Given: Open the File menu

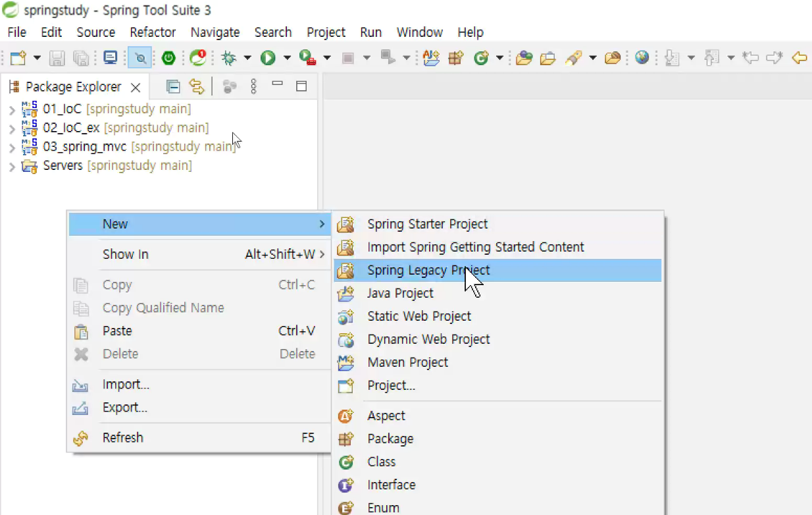Looking at the screenshot, I should click(16, 32).
